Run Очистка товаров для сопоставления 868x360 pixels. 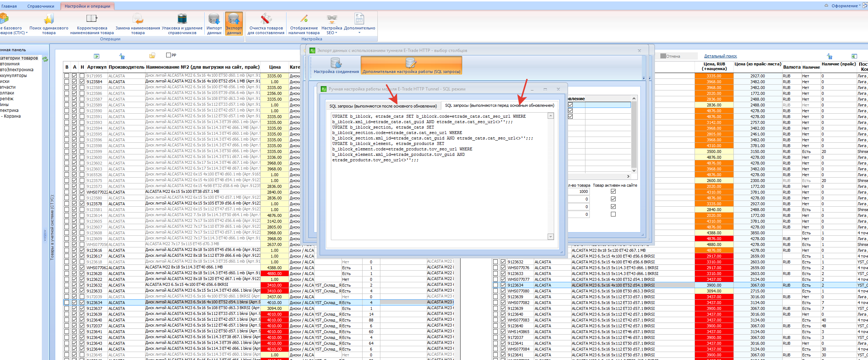[x=266, y=24]
